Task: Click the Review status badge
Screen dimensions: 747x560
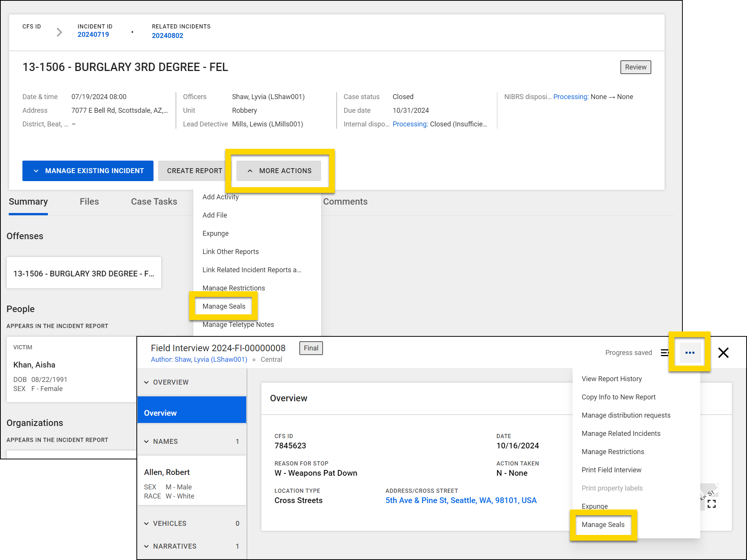Action: tap(636, 67)
